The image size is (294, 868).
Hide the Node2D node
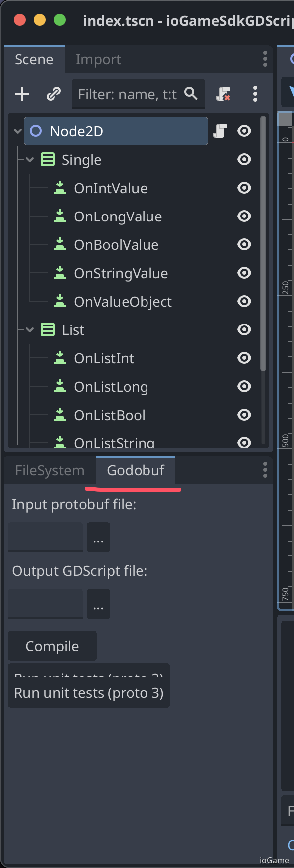(x=244, y=131)
